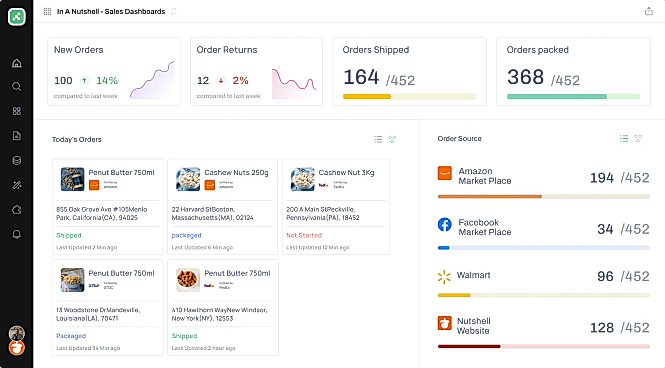Click the Orders packed progress bar
This screenshot has width=665, height=368.
pos(573,97)
